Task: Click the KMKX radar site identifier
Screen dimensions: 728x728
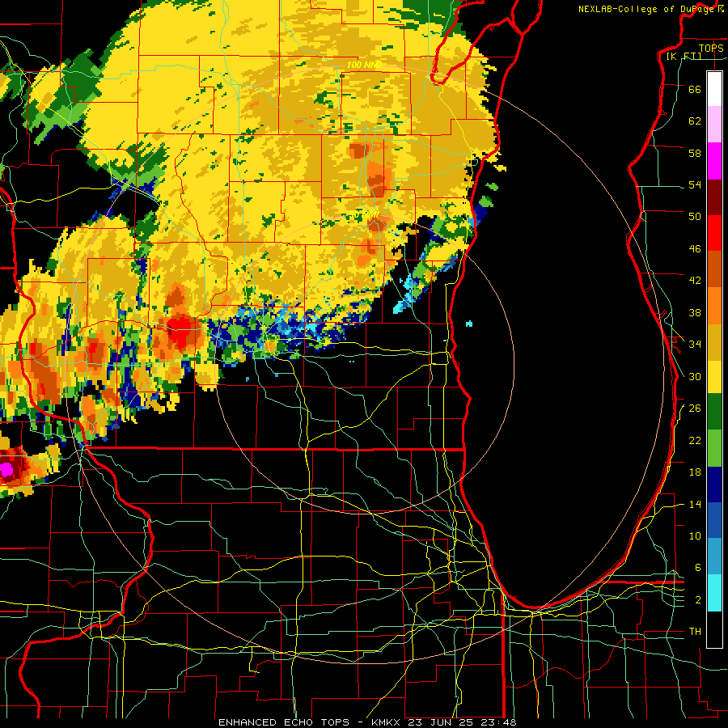Action: pos(387,722)
